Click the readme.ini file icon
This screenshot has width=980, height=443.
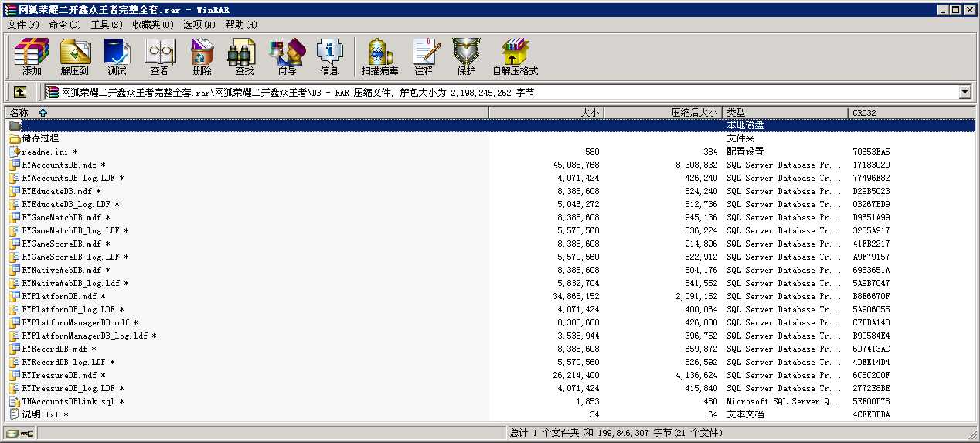pyautogui.click(x=15, y=152)
